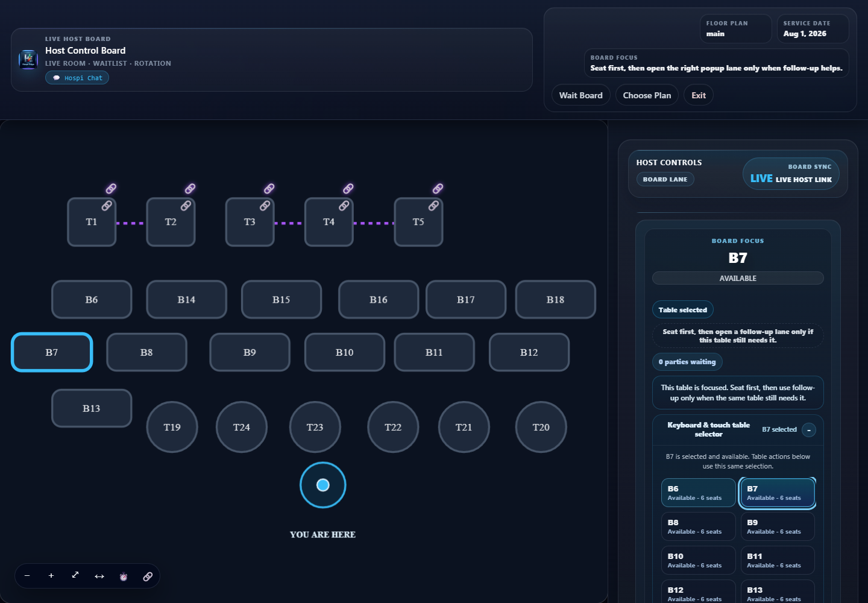Click the Board Lane pill
The height and width of the screenshot is (603, 868).
[665, 179]
